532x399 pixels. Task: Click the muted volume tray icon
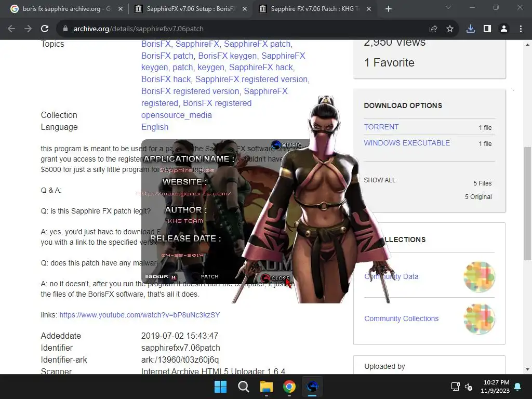pyautogui.click(x=469, y=387)
